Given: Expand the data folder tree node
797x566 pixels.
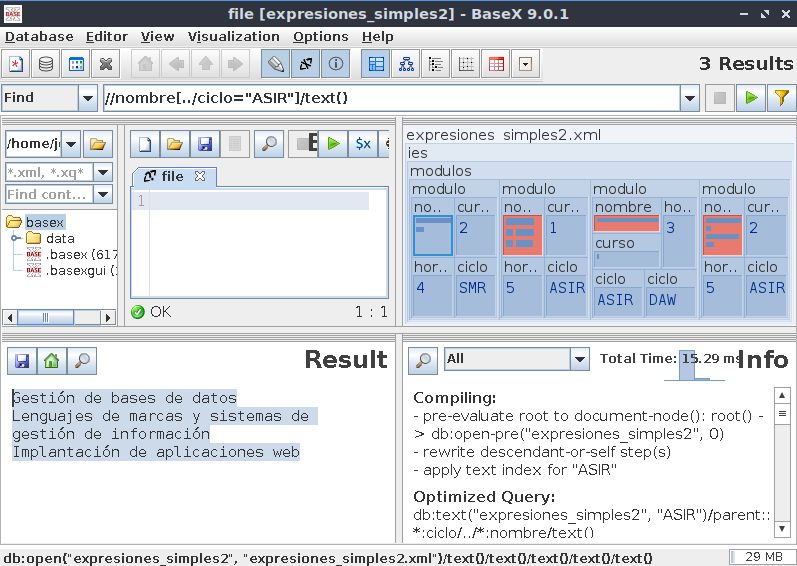Looking at the screenshot, I should 16,238.
